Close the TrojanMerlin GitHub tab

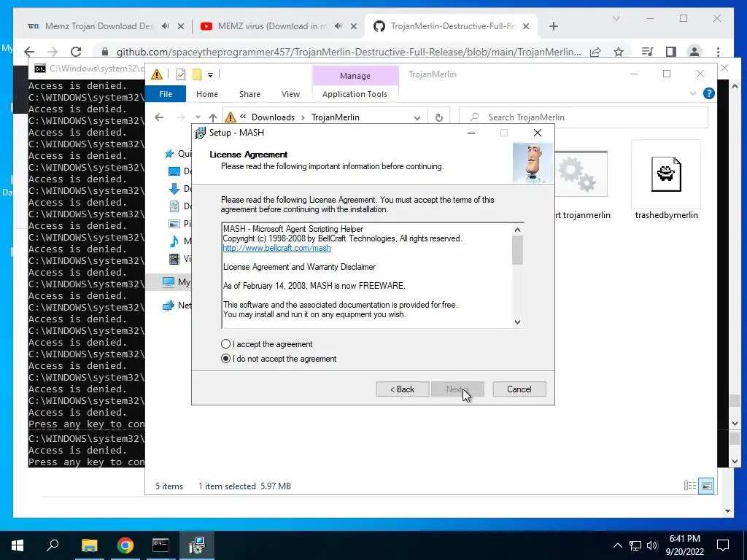coord(526,27)
